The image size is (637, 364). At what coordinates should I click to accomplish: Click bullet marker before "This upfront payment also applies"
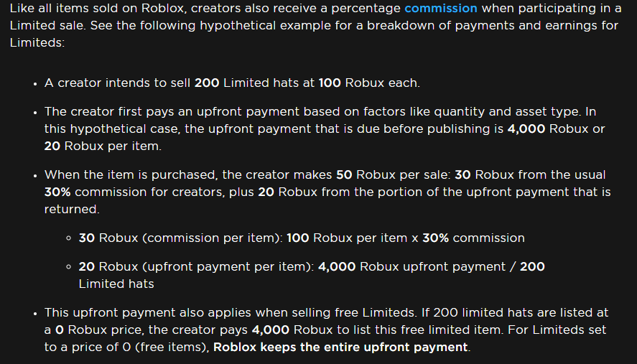pyautogui.click(x=35, y=313)
